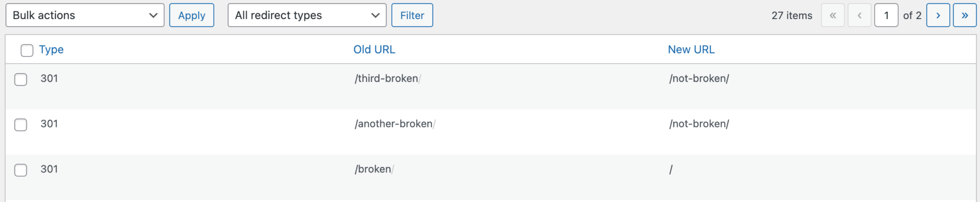
Task: Click the /third-broken/ old URL text
Action: [387, 79]
